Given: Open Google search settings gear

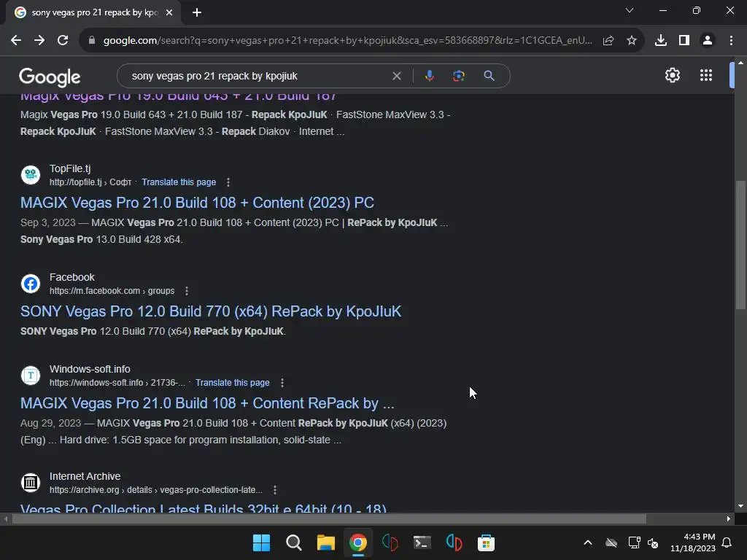Looking at the screenshot, I should click(672, 75).
